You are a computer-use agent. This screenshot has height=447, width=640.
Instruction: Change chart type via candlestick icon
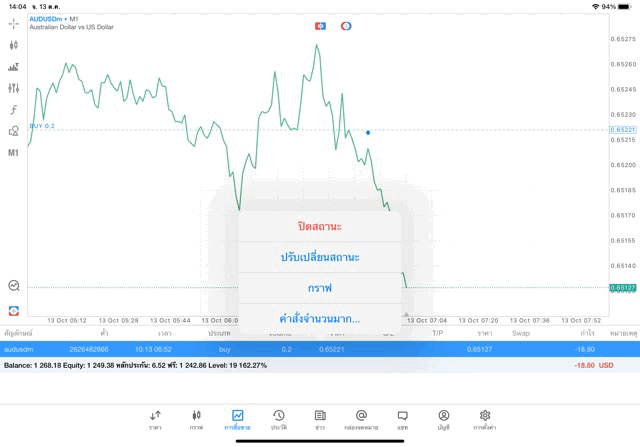[14, 45]
